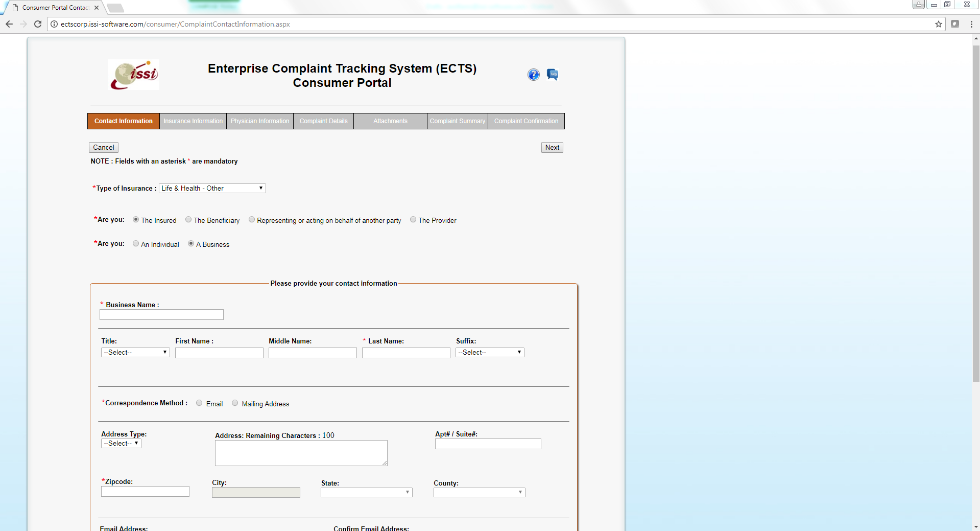Open the Type of Insurance dropdown
Viewport: 980px width, 531px height.
tap(212, 188)
